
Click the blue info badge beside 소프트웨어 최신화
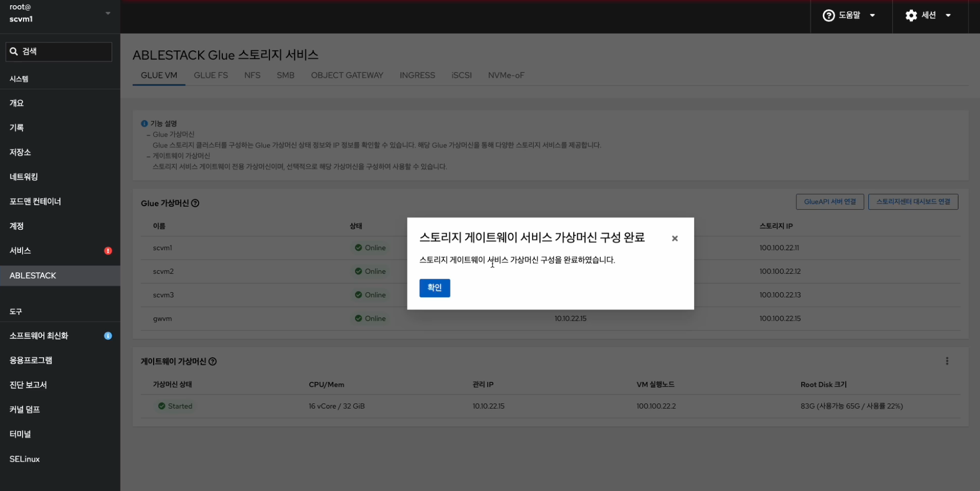[108, 336]
